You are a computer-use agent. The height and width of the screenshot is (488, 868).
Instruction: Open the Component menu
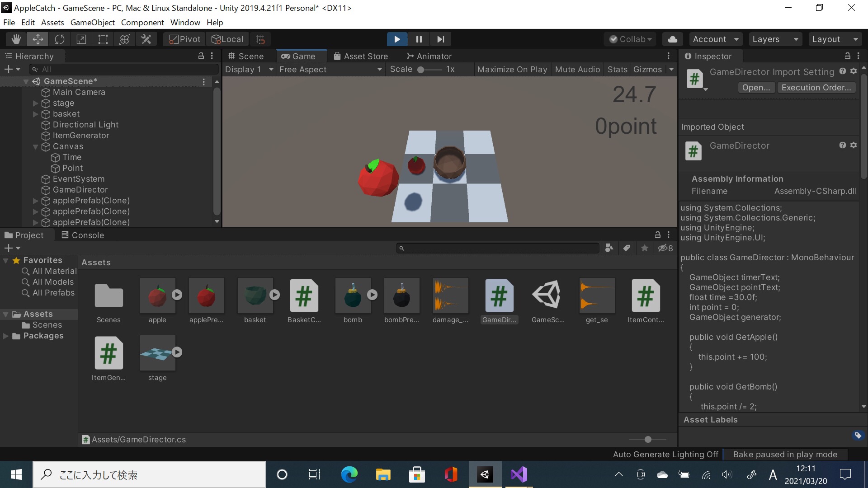(142, 22)
